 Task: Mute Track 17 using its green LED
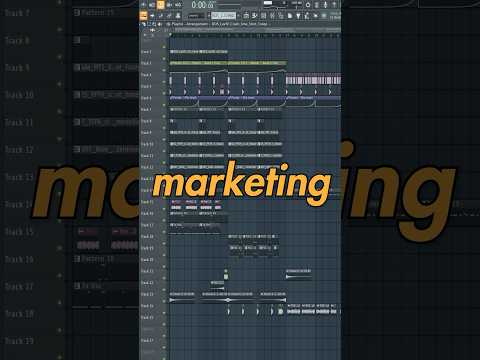[x=164, y=232]
